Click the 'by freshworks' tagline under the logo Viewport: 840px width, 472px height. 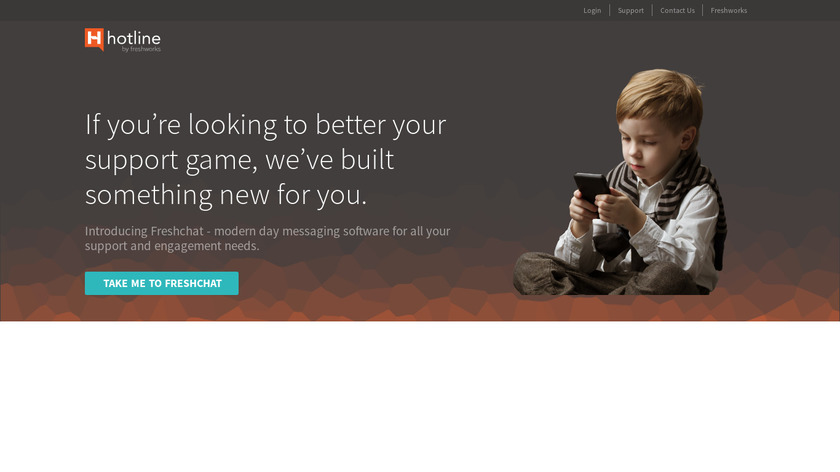pyautogui.click(x=141, y=49)
